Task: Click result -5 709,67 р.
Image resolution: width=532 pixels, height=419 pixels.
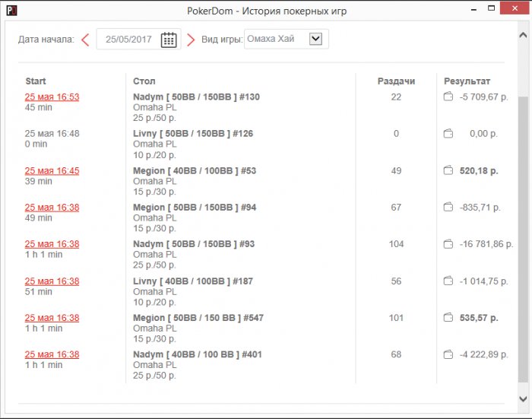Action: pos(484,97)
